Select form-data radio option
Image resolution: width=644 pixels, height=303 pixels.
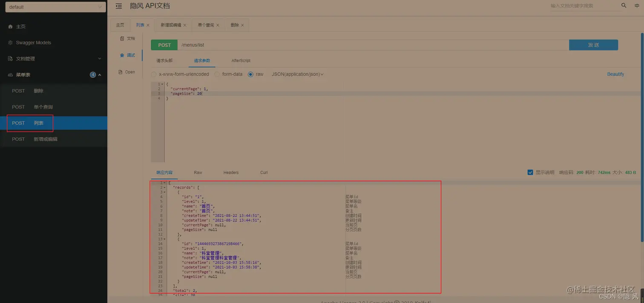217,74
